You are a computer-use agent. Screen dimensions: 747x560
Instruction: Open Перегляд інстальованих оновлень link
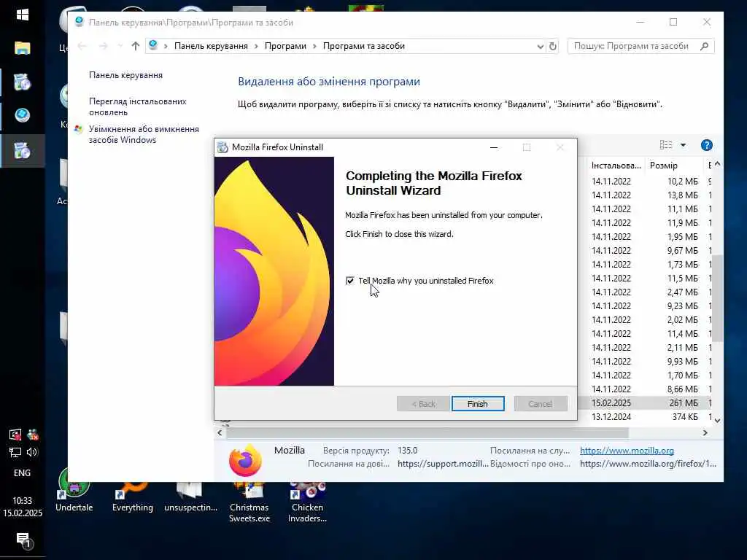click(x=138, y=106)
